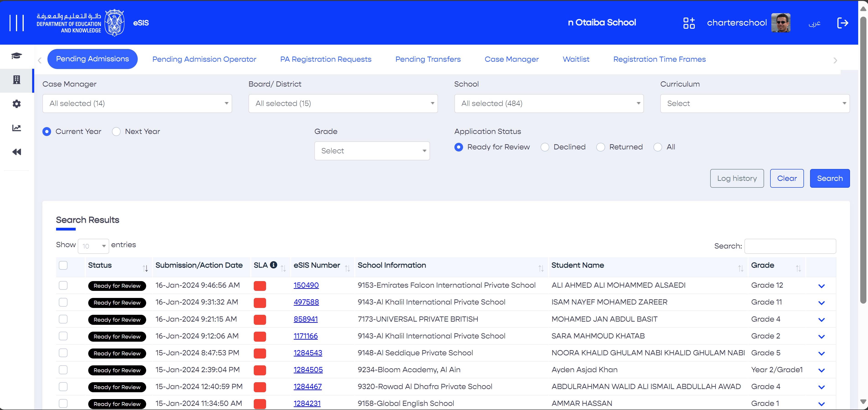
Task: Toggle the select-all header checkbox
Action: point(63,265)
